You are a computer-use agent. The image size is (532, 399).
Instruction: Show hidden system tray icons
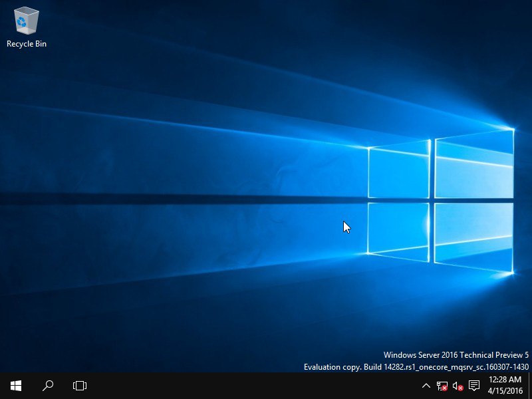point(426,386)
